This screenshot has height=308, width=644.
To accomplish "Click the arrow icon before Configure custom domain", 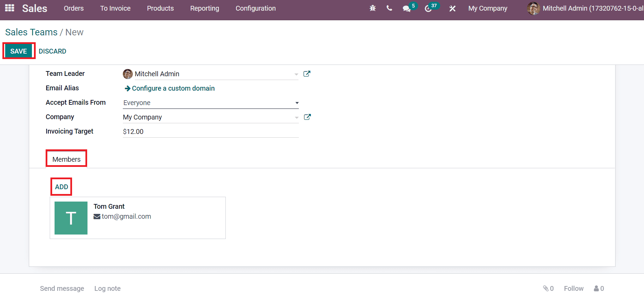I will tap(127, 89).
